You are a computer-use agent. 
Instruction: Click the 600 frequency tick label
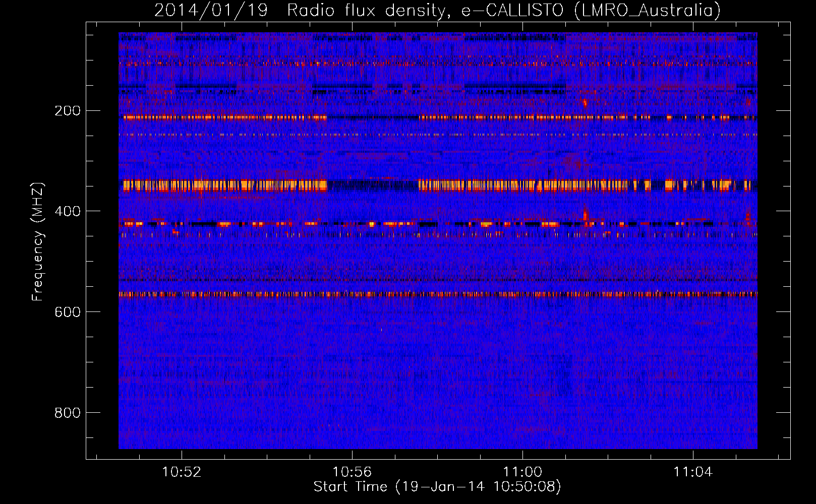68,312
